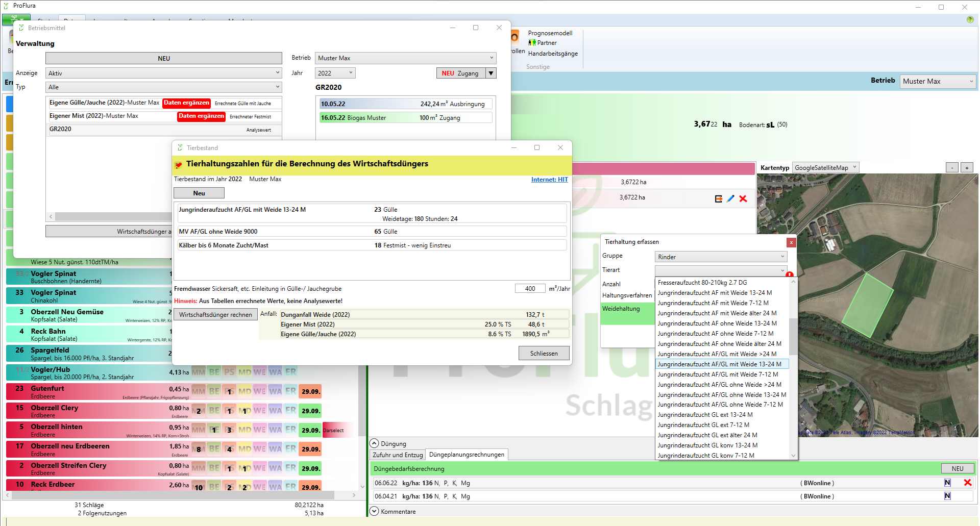
Task: Click the orange export arrow icon
Action: [718, 198]
